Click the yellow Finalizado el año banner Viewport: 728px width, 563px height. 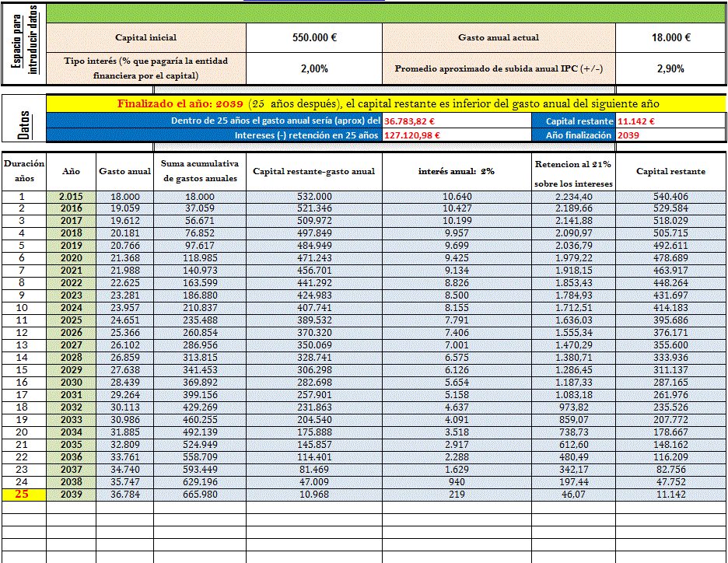point(386,103)
